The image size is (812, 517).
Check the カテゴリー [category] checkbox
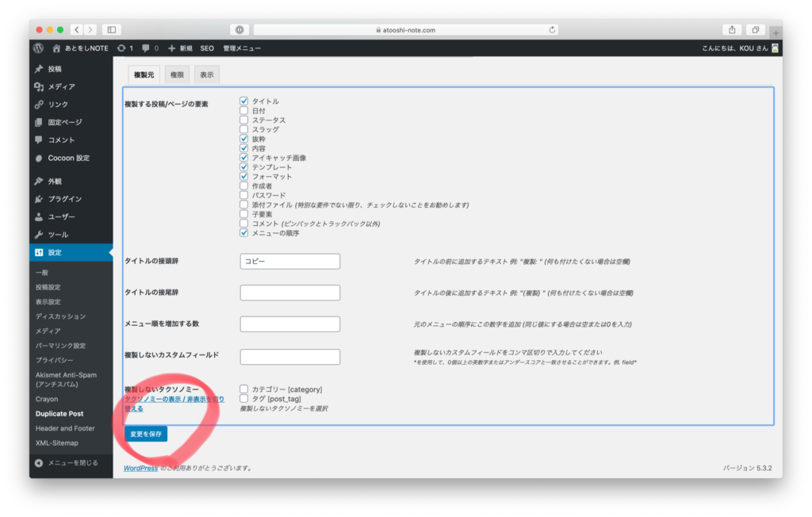coord(244,389)
